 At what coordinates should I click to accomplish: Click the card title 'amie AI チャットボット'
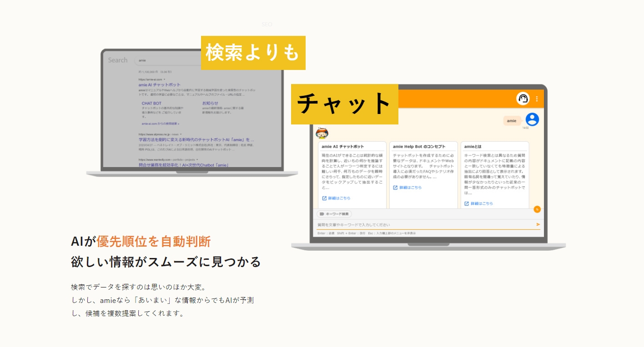tap(343, 147)
